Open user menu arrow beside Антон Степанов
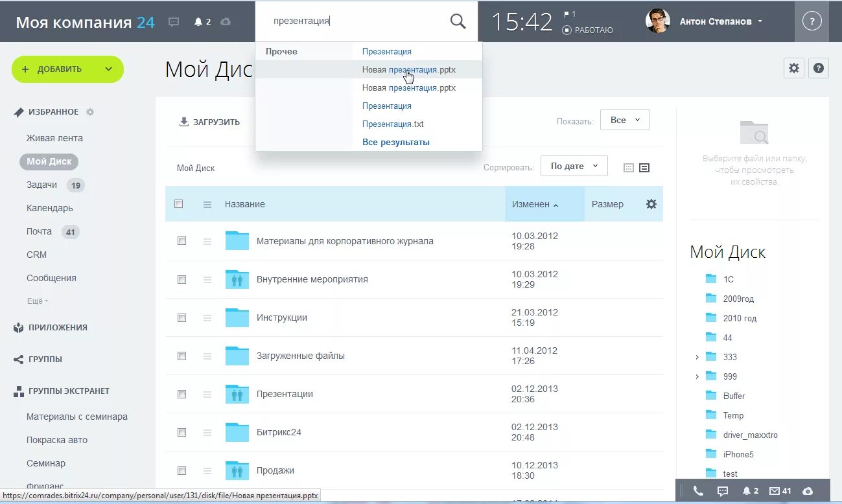842x504 pixels. tap(760, 21)
